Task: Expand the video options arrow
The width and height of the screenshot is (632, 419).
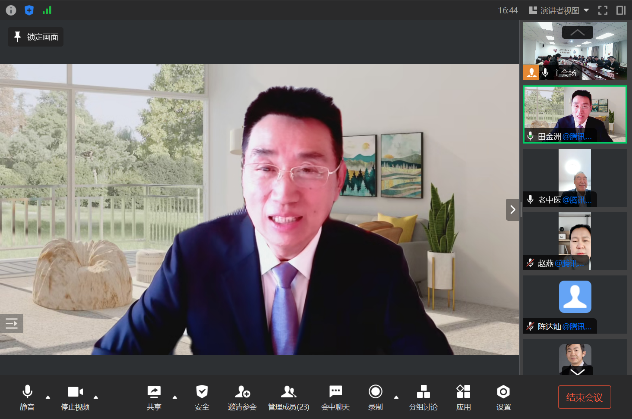Action: (x=95, y=396)
